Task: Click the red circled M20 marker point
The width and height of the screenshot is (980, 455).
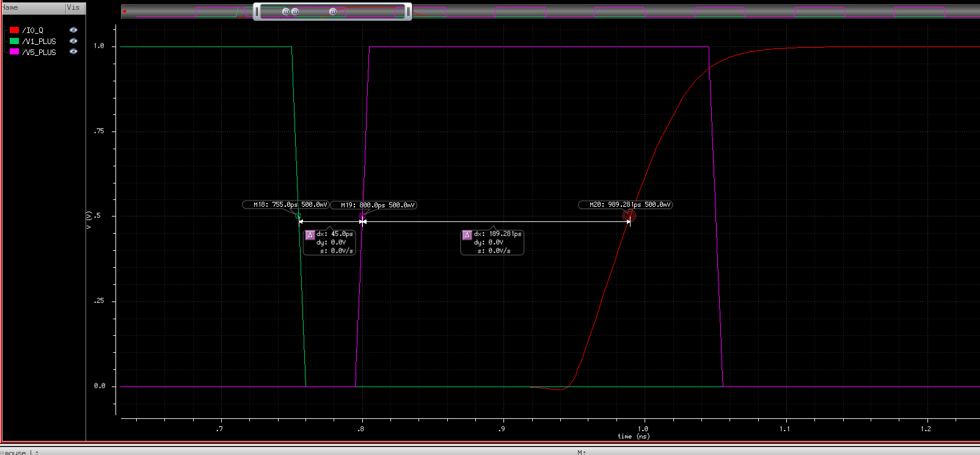Action: (x=629, y=216)
